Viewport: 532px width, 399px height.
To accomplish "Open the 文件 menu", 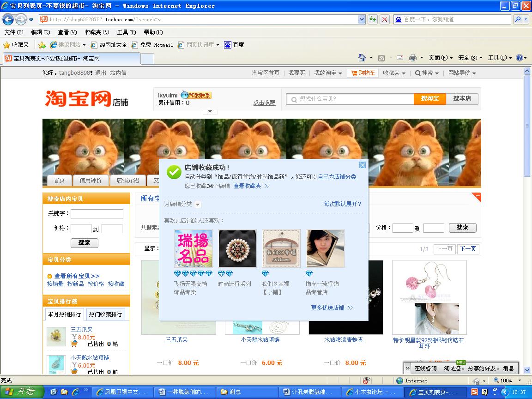I will (x=14, y=32).
